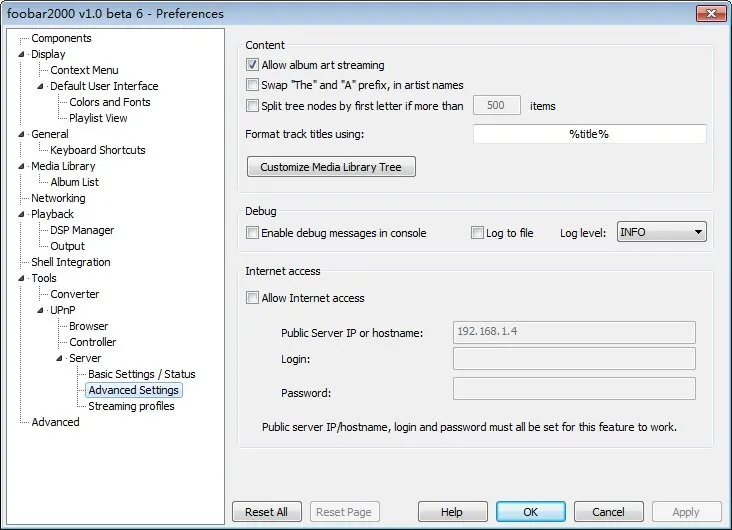The width and height of the screenshot is (732, 530).
Task: Click the Login input field
Action: tap(574, 359)
